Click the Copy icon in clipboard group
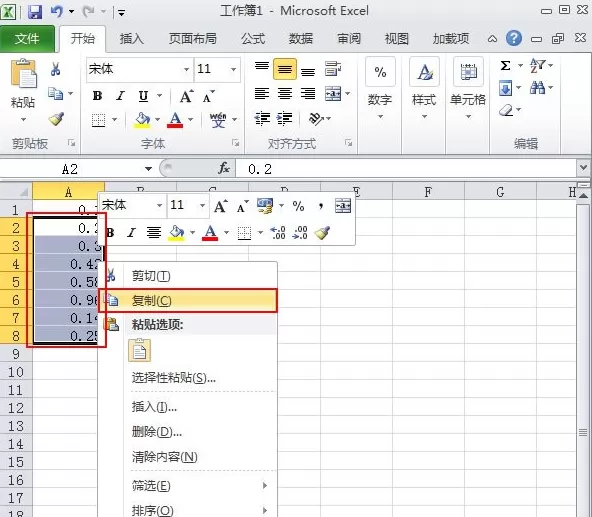 tap(56, 93)
